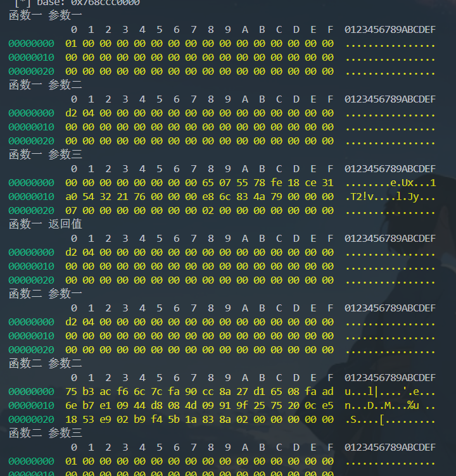
Task: Click hex byte '9f' in 函数二 参数二
Action: [242, 406]
